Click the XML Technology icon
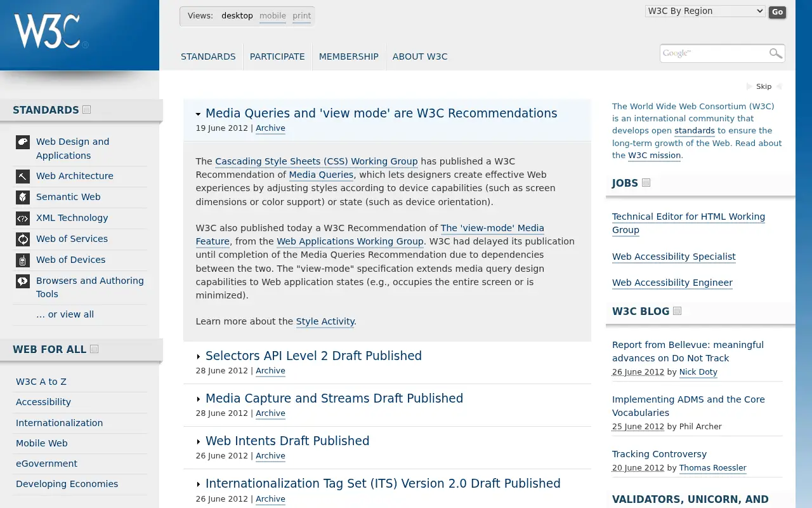 pyautogui.click(x=23, y=218)
